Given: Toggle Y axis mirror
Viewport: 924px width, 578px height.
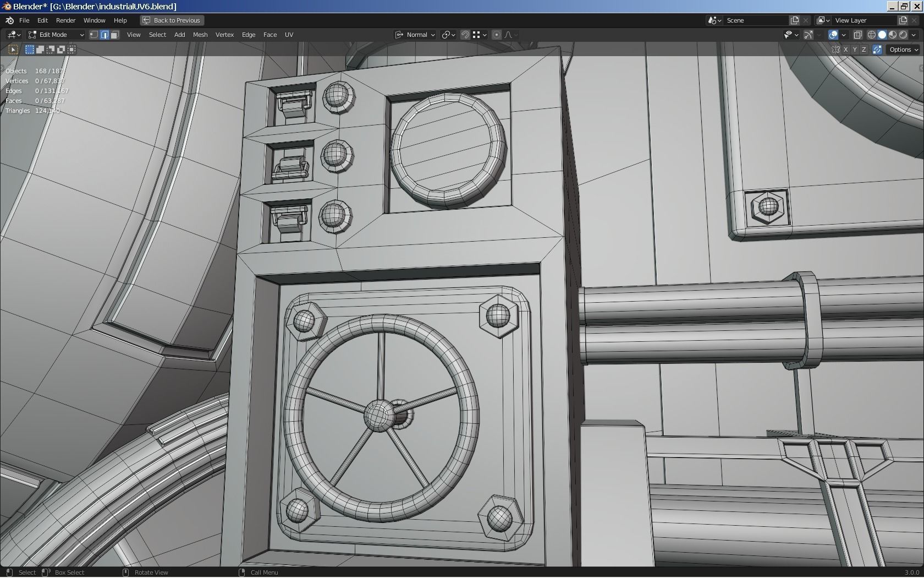Looking at the screenshot, I should pos(855,50).
